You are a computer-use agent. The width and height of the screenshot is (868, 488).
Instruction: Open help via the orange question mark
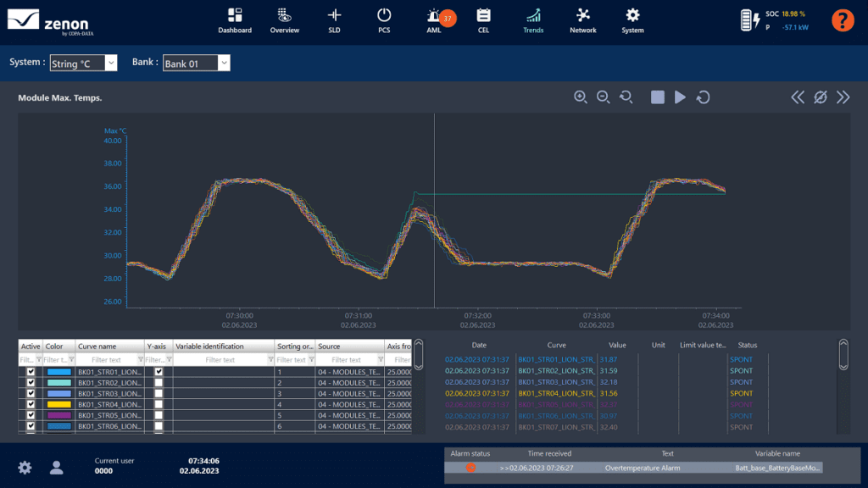click(x=842, y=20)
